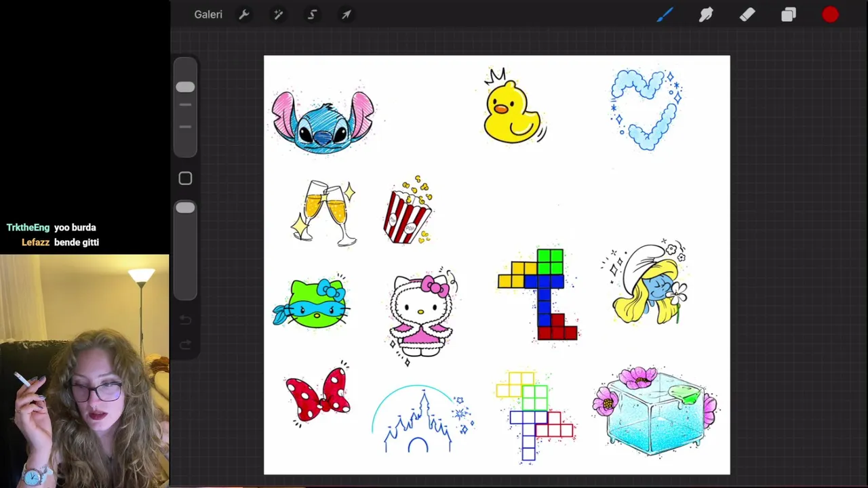Click the filled colored Tetris blocks drawing
This screenshot has height=488, width=868.
pos(538,294)
